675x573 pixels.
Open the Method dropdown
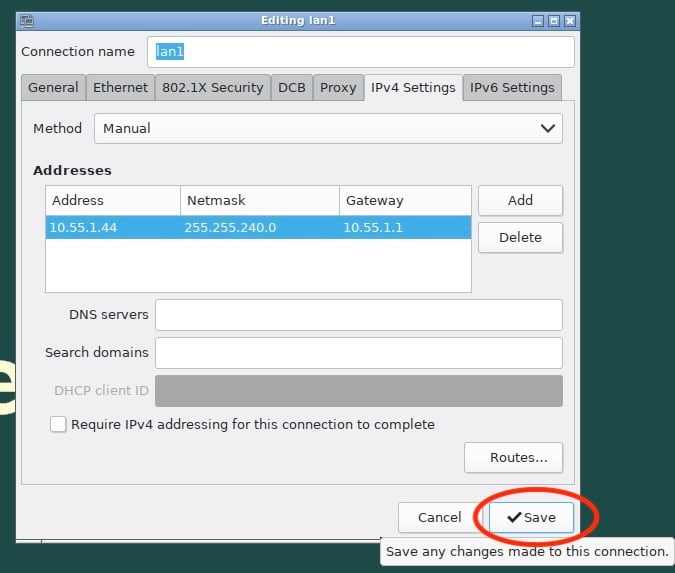click(328, 128)
